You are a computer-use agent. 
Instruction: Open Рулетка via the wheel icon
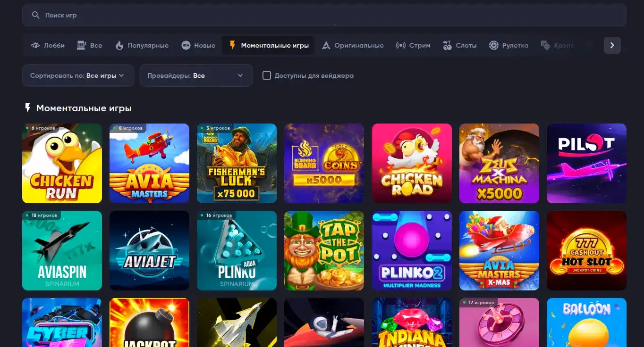494,45
